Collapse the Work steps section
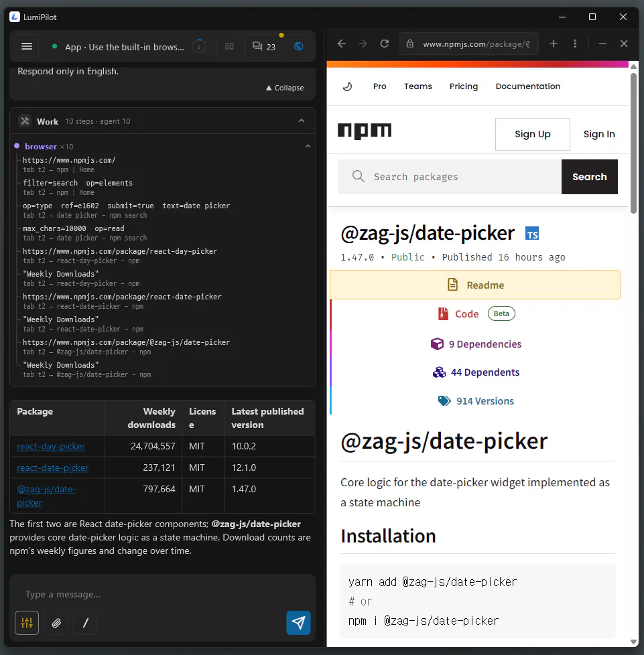Viewport: 644px width, 655px height. pyautogui.click(x=302, y=121)
